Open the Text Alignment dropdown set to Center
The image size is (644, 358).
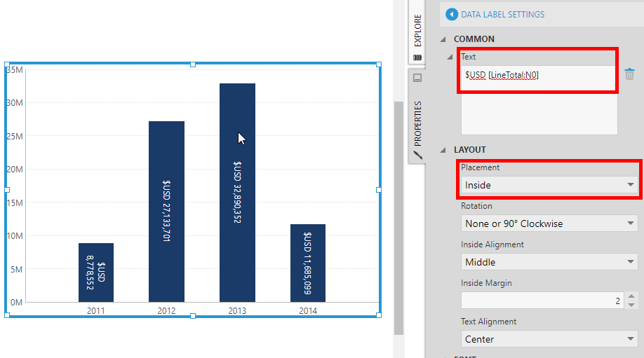tap(549, 339)
